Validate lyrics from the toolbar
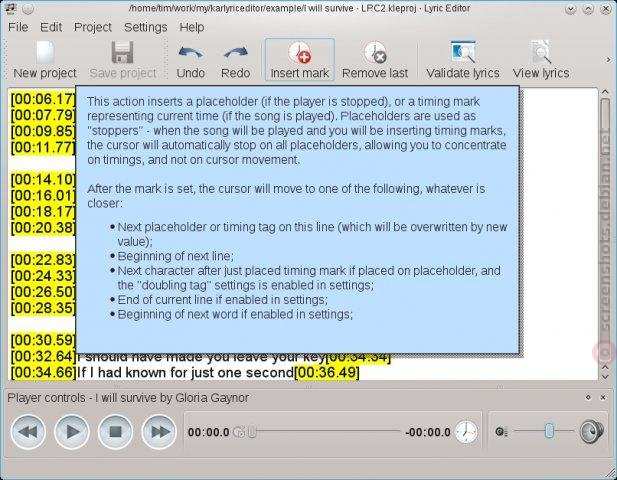This screenshot has width=617, height=480. [463, 60]
